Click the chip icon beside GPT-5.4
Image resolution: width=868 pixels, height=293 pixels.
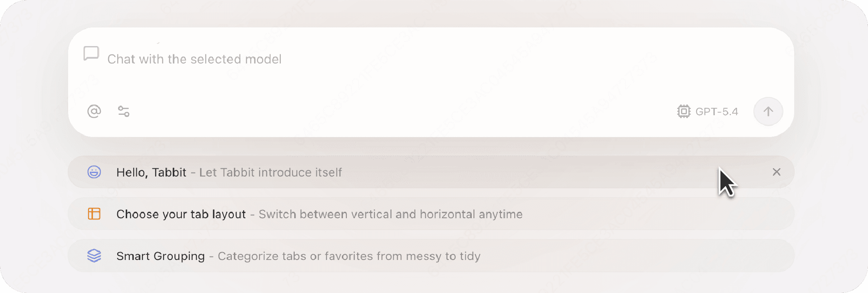pyautogui.click(x=684, y=111)
